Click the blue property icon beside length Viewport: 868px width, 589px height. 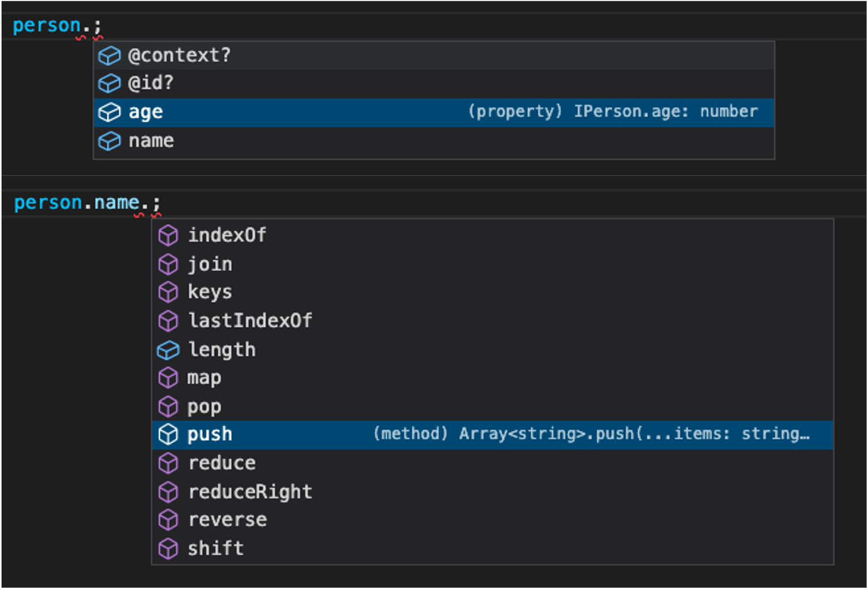tap(168, 350)
